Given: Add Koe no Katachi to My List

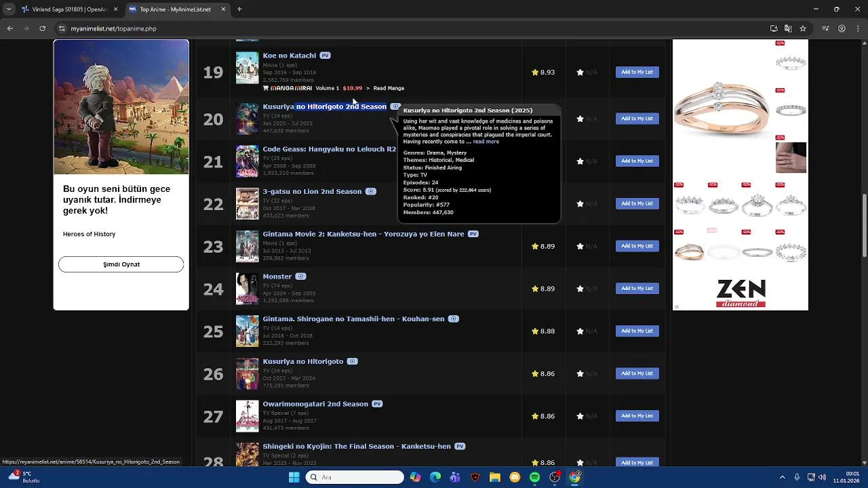Looking at the screenshot, I should (637, 72).
